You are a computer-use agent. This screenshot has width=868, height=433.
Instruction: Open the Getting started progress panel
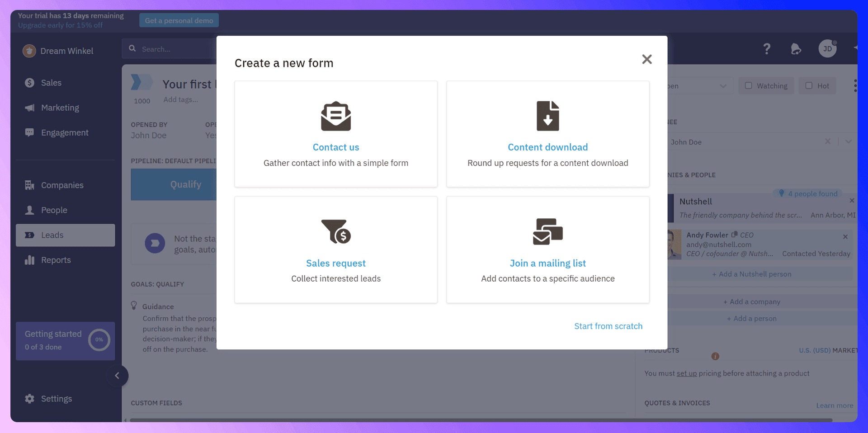coord(65,341)
